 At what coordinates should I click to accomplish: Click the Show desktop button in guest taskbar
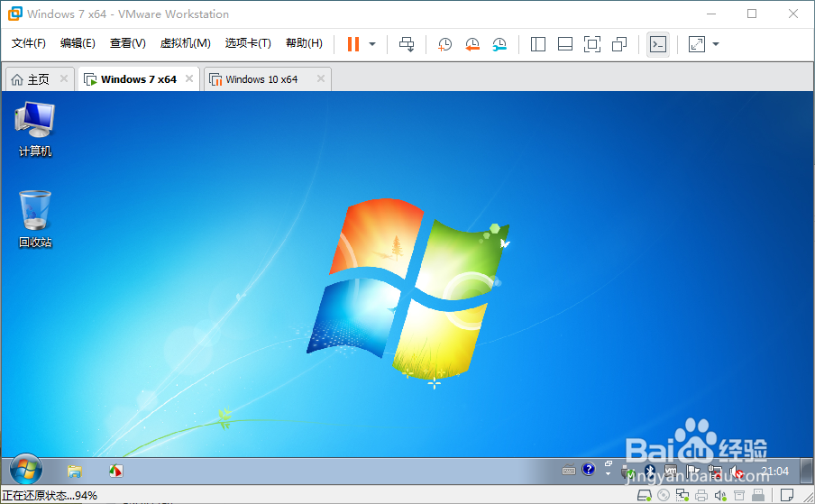[806, 471]
